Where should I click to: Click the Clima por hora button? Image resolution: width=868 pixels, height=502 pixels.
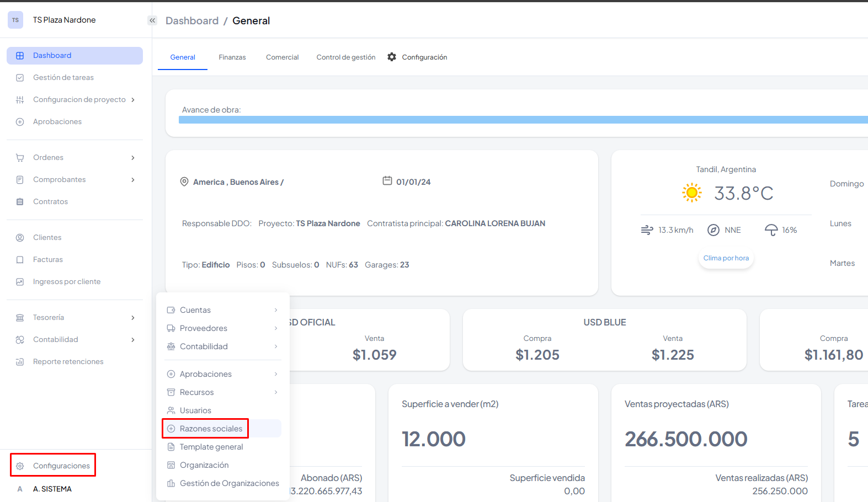pyautogui.click(x=726, y=258)
